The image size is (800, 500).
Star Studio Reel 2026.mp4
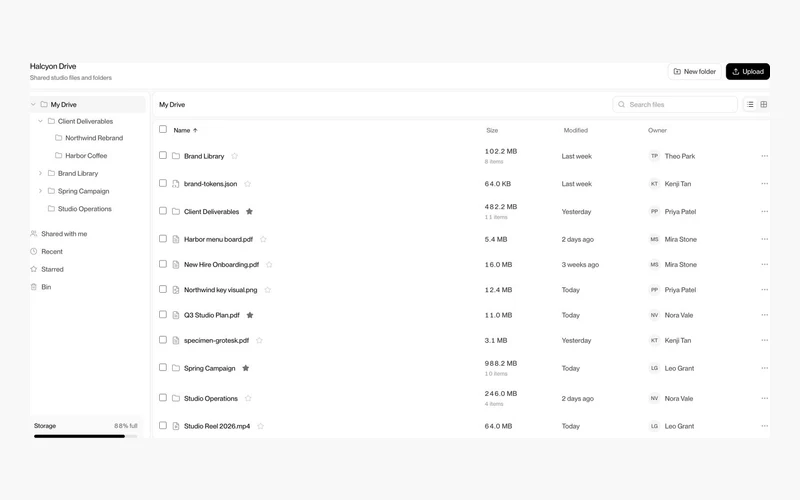click(x=261, y=426)
